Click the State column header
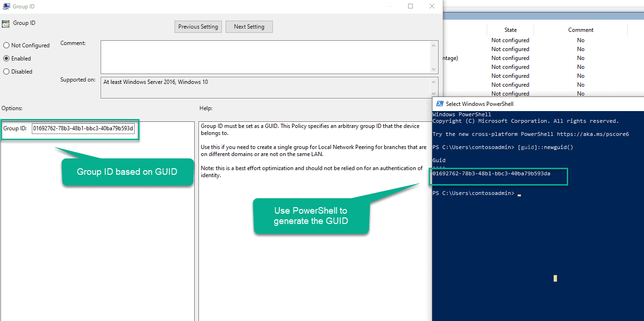 [510, 30]
